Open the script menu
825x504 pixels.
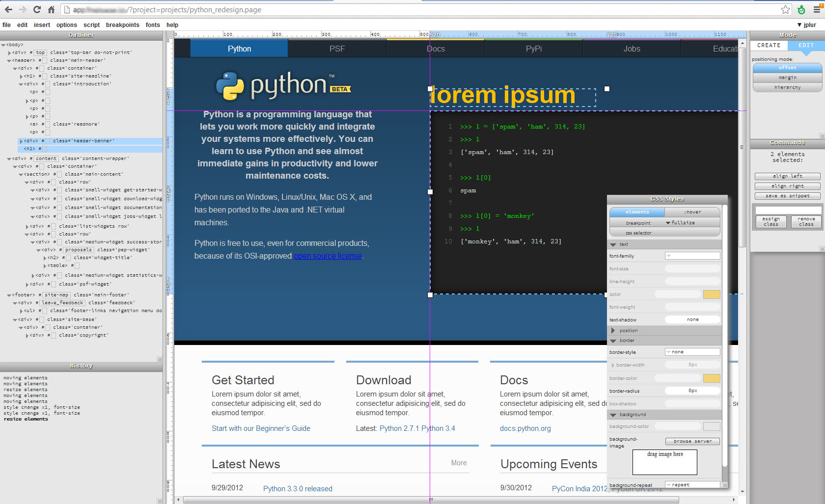click(91, 25)
